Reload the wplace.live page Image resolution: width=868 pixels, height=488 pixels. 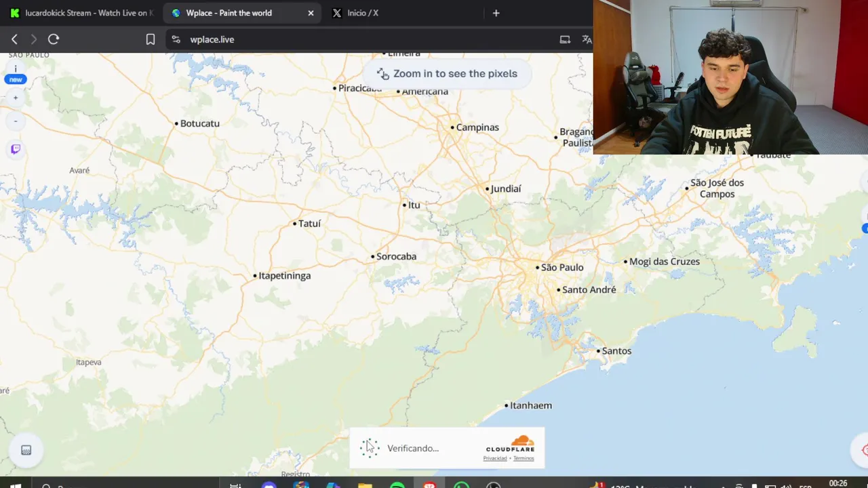(54, 39)
